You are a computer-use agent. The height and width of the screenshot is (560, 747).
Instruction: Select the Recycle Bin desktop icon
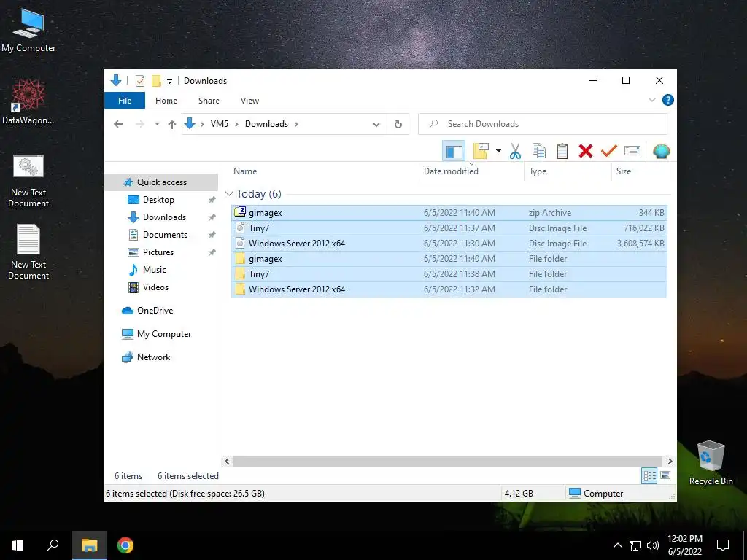coord(711,463)
